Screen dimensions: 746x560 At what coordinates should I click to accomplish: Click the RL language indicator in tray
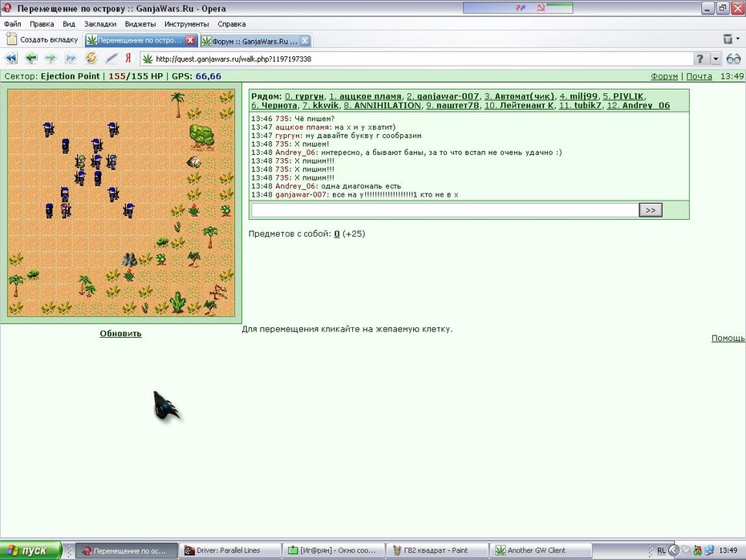pyautogui.click(x=661, y=550)
